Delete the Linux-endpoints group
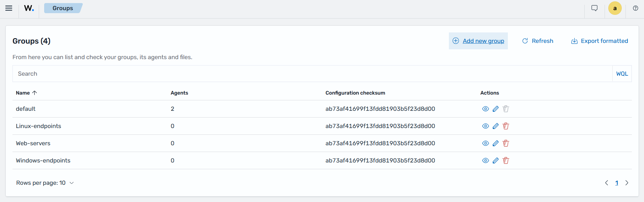Viewport: 644px width, 202px height. (506, 126)
